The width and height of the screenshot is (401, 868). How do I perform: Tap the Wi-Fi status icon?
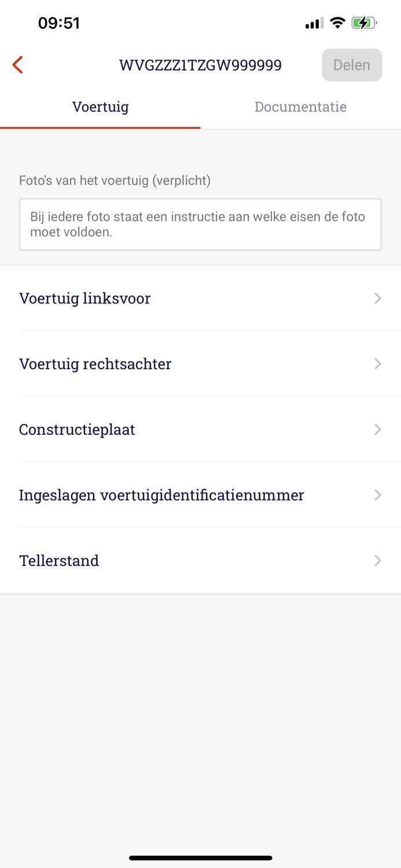[337, 23]
